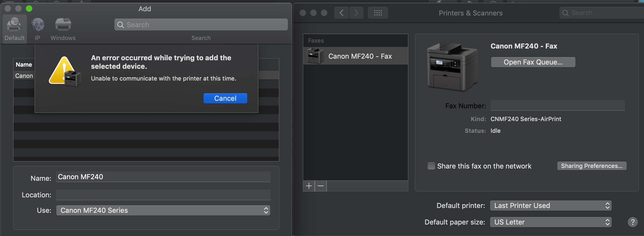Edit the Name field reading Canon MF240

coord(163,177)
